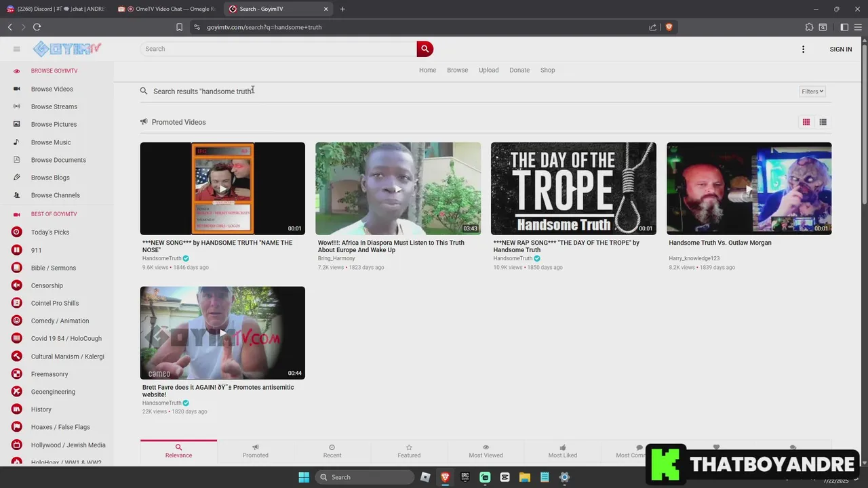Click Browse Videos camera icon
This screenshot has width=868, height=488.
pyautogui.click(x=17, y=89)
